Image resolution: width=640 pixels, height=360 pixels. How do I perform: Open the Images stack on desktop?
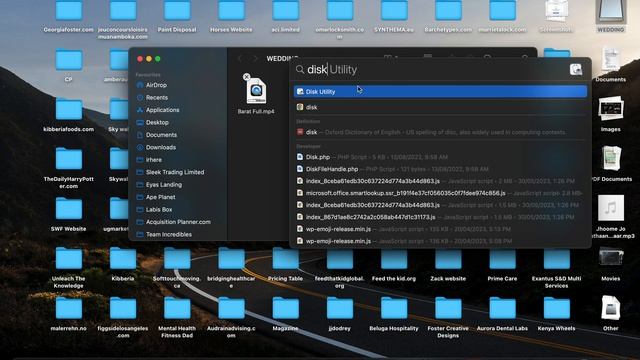[x=611, y=114]
